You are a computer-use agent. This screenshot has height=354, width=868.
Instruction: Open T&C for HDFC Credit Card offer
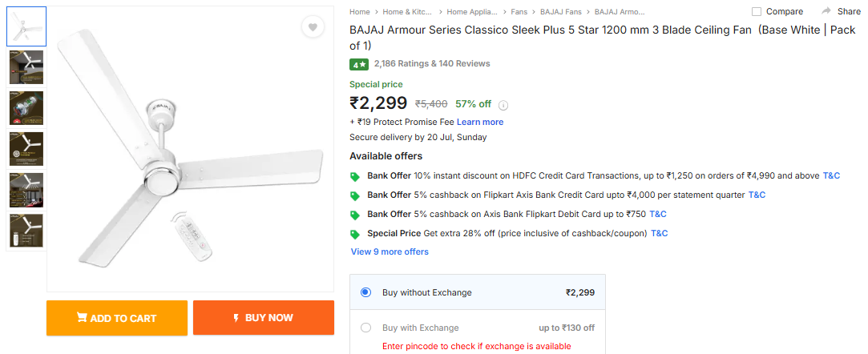click(x=831, y=175)
